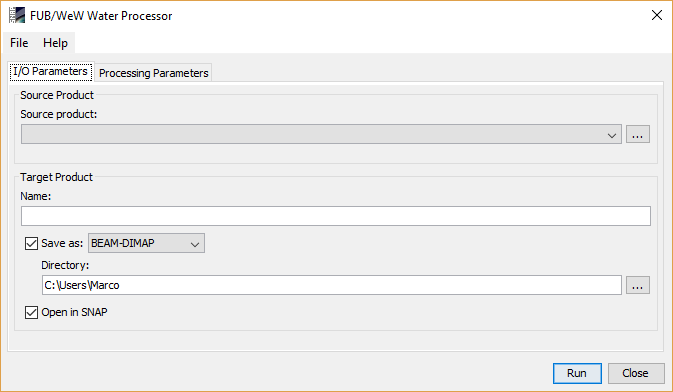Click the Close button next to Run
Image resolution: width=673 pixels, height=392 pixels.
pos(636,374)
